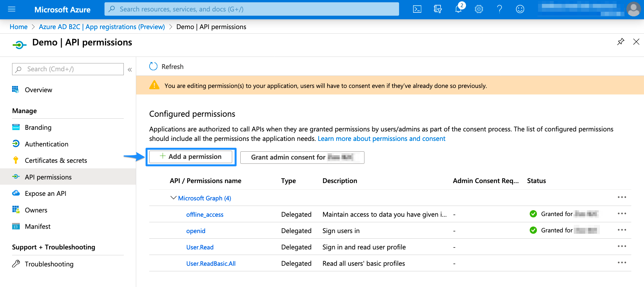Image resolution: width=644 pixels, height=287 pixels.
Task: Open more options for offline_access row
Action: 622,214
